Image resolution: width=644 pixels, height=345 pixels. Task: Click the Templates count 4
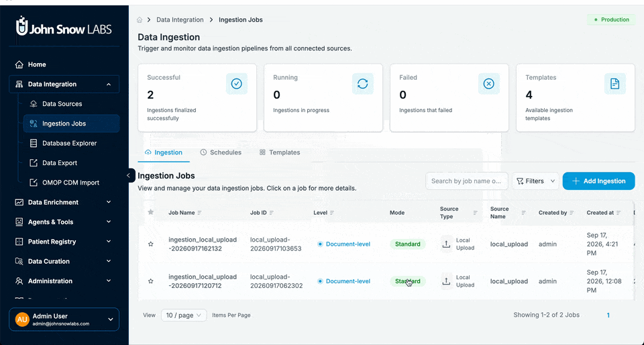click(529, 95)
